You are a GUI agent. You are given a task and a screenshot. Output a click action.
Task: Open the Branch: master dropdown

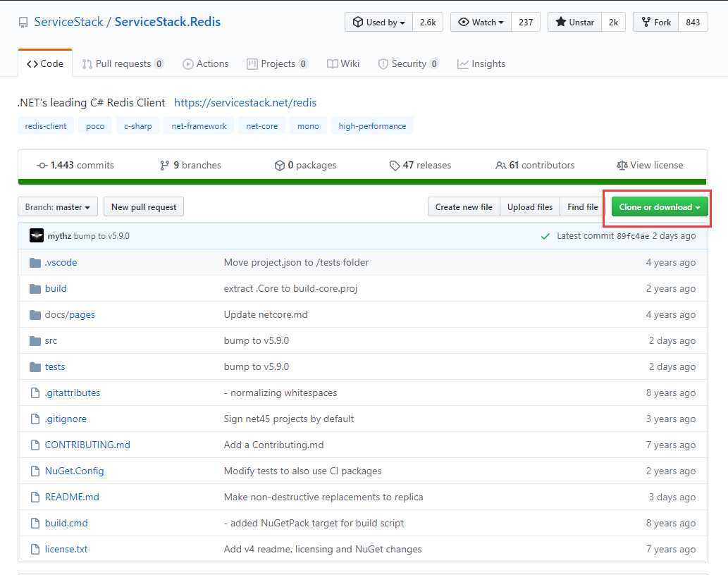tap(58, 207)
